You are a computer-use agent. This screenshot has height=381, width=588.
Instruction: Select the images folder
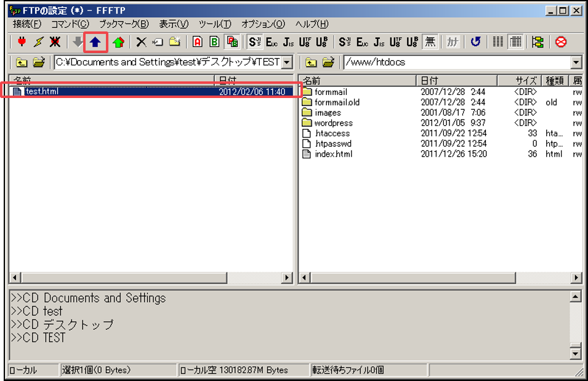328,113
